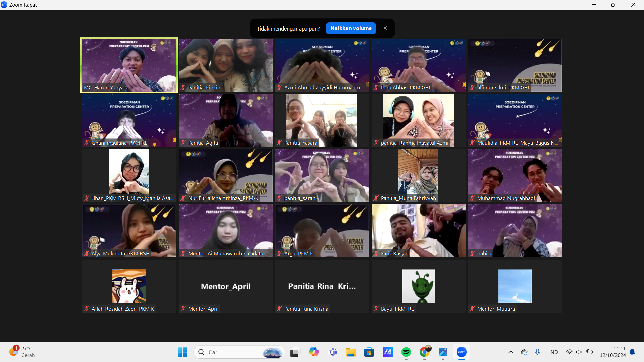Select MC_Harun Yahya video tile
The width and height of the screenshot is (644, 362).
coord(129,65)
